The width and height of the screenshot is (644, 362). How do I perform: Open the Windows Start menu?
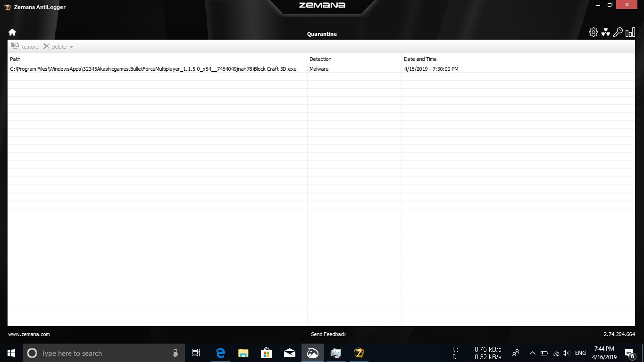coord(11,353)
